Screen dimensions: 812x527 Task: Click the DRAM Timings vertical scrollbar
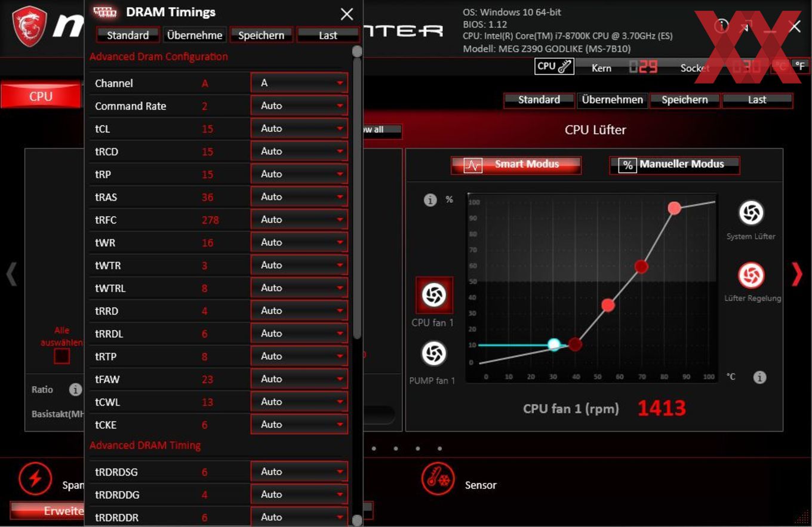coord(357,197)
